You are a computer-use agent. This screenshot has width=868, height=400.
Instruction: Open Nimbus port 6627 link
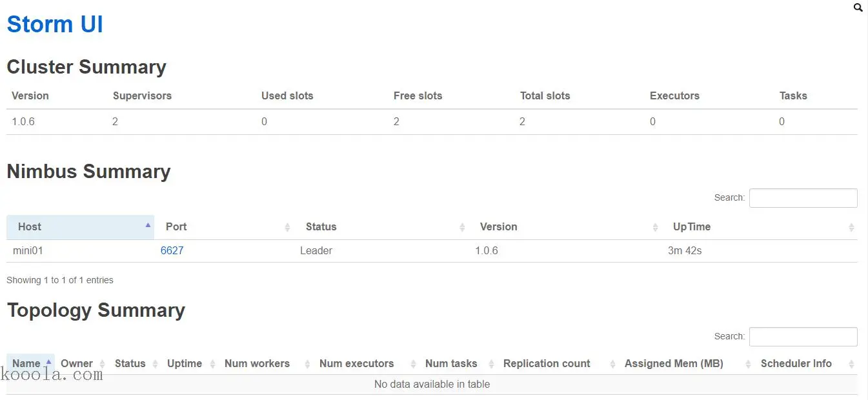pos(172,250)
